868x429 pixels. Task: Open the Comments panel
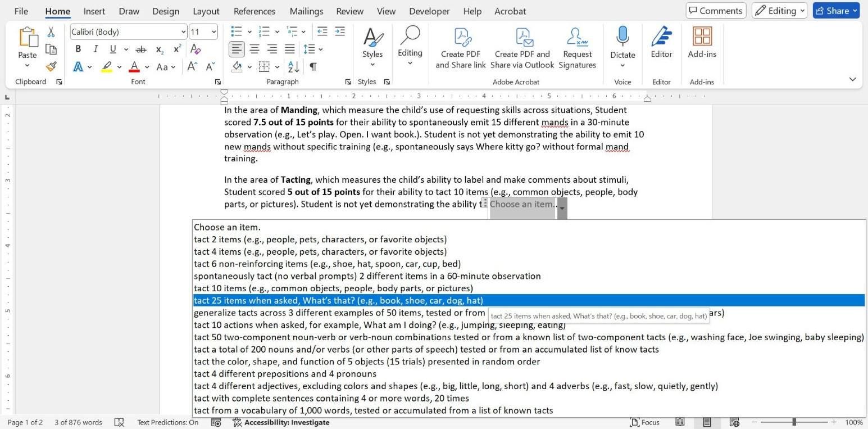(x=716, y=10)
